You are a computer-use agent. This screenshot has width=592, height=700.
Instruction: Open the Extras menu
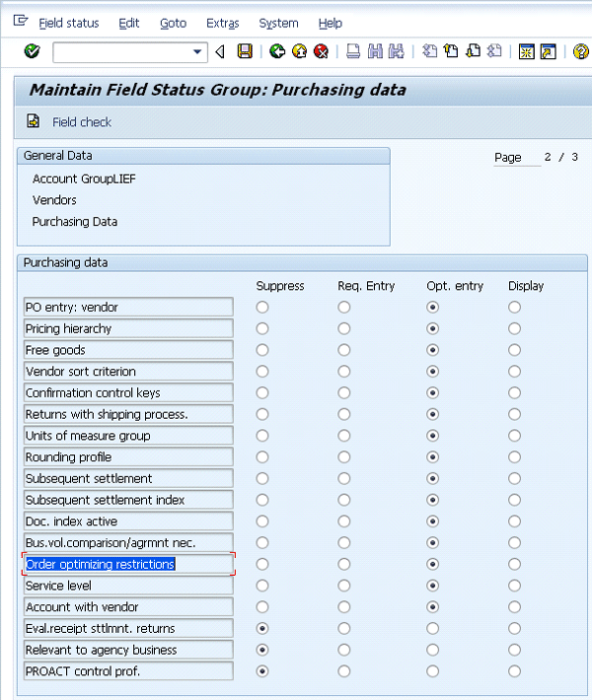coord(223,24)
